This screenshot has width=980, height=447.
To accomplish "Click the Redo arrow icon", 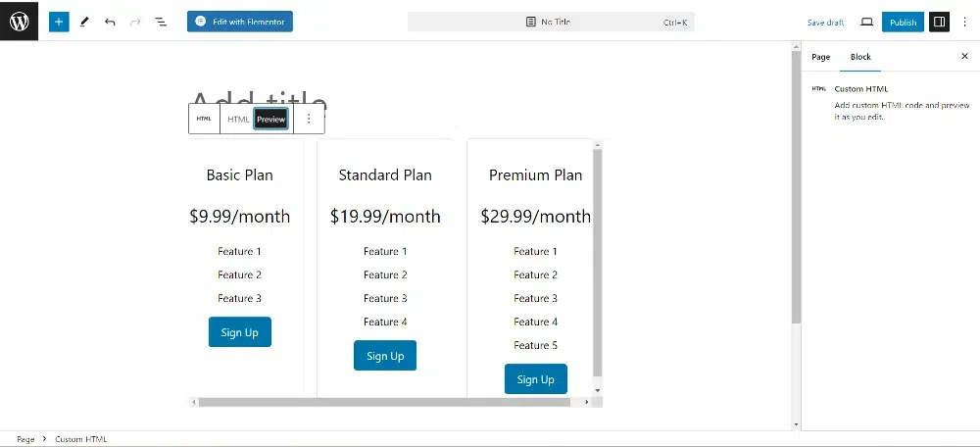I will tap(135, 22).
